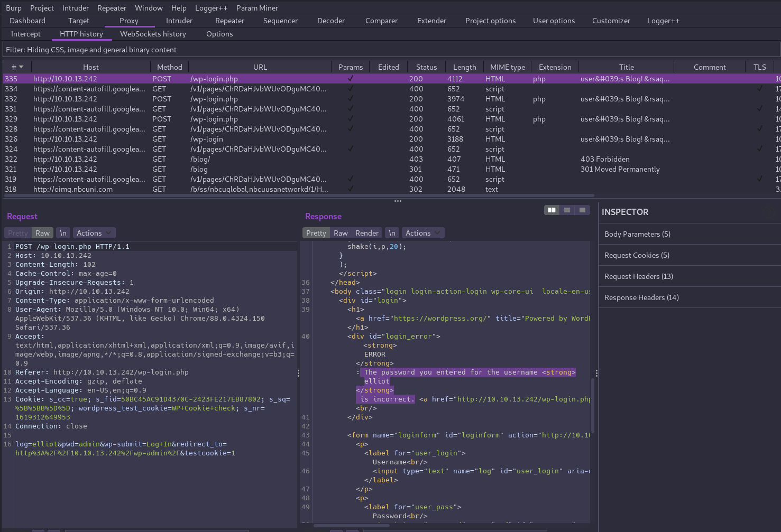The width and height of the screenshot is (781, 532).
Task: Switch to the Target tab
Action: pos(78,21)
